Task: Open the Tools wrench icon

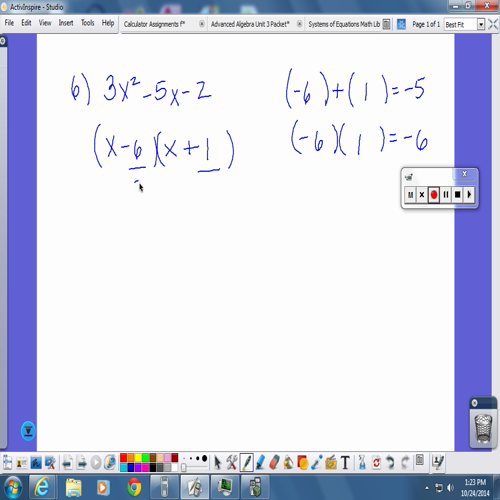Action: point(232,463)
